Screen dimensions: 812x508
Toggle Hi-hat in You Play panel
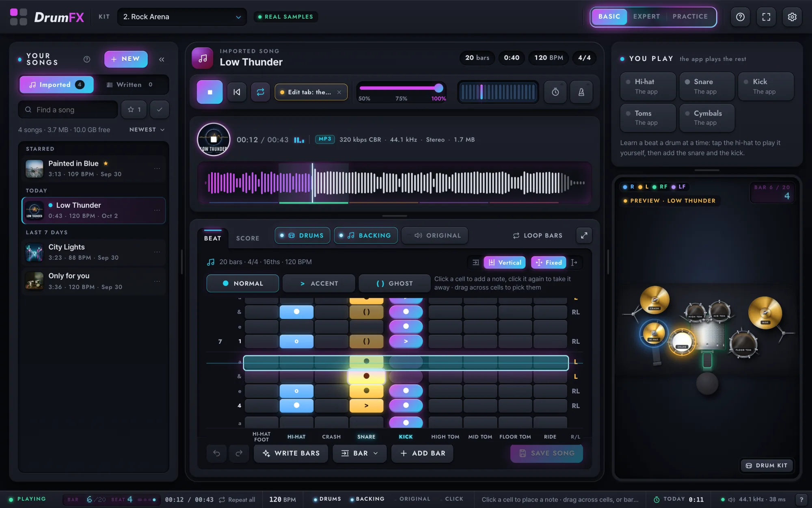(x=648, y=86)
